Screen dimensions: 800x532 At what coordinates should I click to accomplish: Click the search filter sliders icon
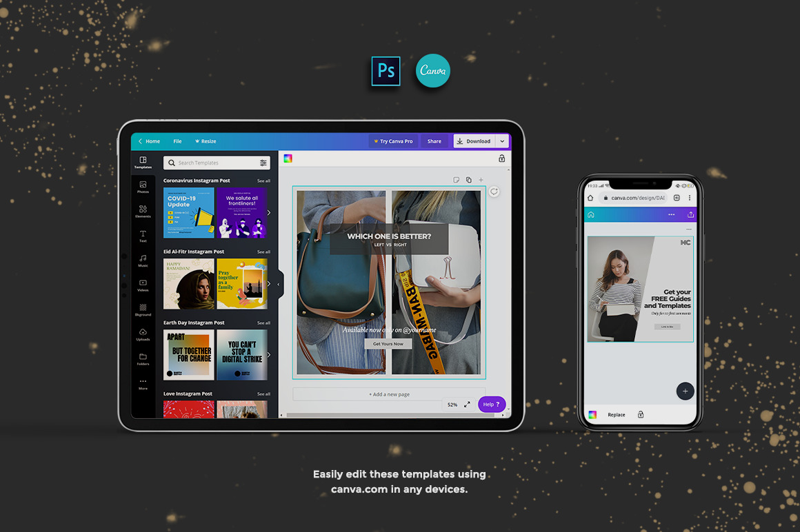pos(263,163)
